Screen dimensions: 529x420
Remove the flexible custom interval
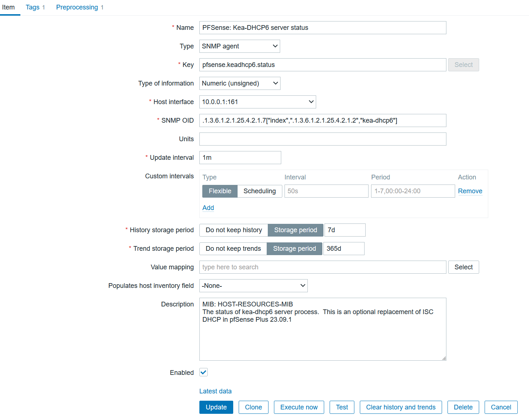tap(470, 191)
